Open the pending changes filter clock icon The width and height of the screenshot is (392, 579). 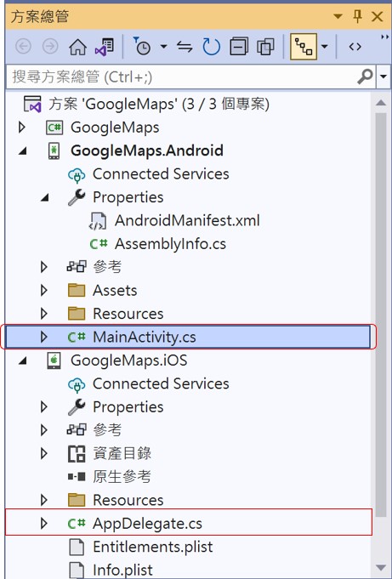(142, 47)
